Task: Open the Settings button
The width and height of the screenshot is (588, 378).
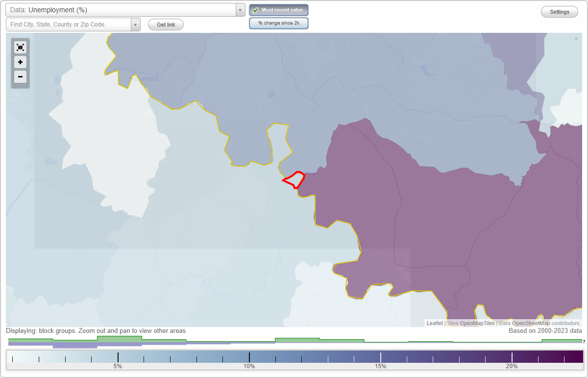Action: pyautogui.click(x=560, y=12)
